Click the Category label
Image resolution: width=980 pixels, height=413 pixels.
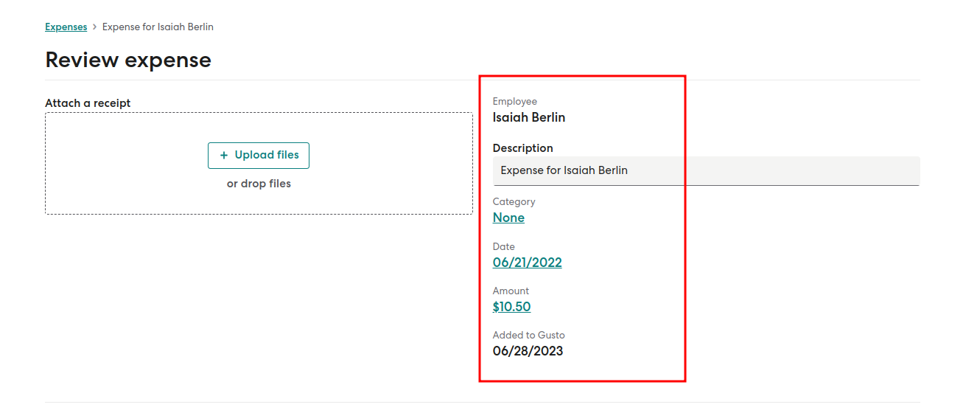(x=514, y=201)
